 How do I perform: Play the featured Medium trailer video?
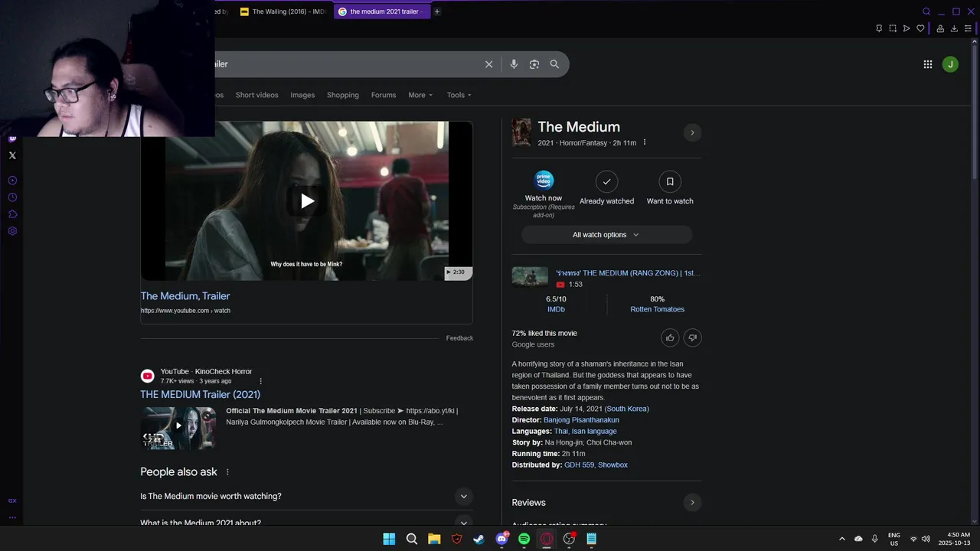pyautogui.click(x=307, y=201)
